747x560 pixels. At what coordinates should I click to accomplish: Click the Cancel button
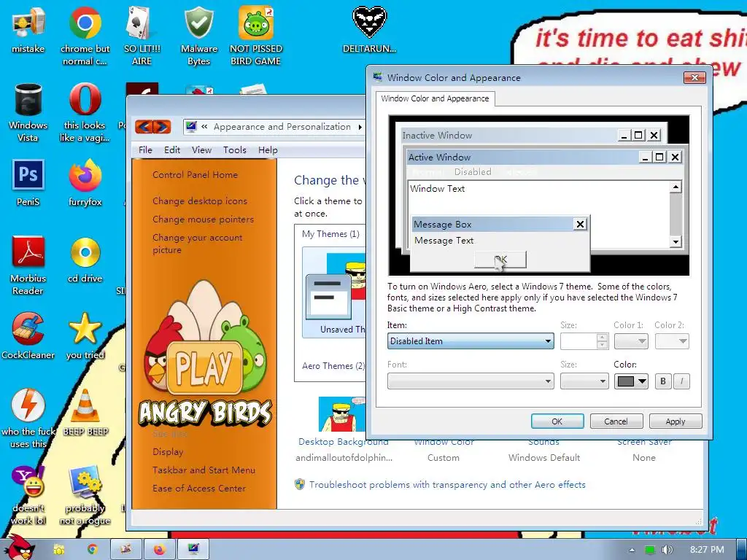(616, 421)
